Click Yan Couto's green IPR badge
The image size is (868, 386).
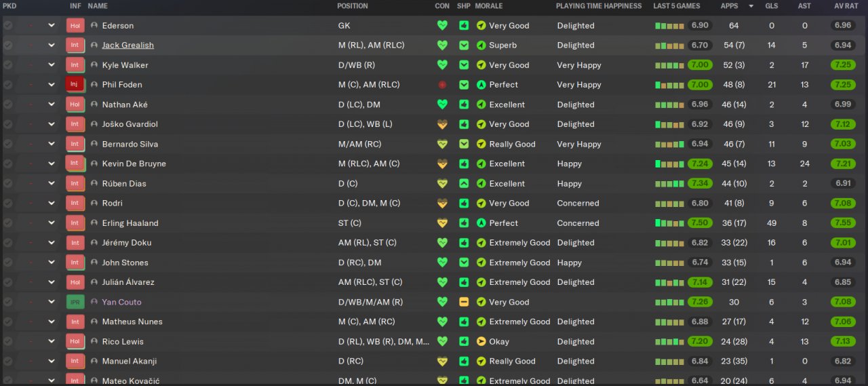point(75,302)
